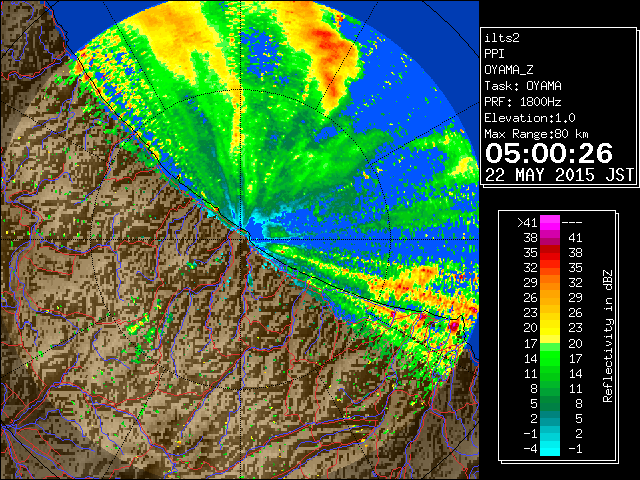Click the 'Max Range:80 km' line
Image resolution: width=640 pixels, height=480 pixels.
tap(536, 134)
